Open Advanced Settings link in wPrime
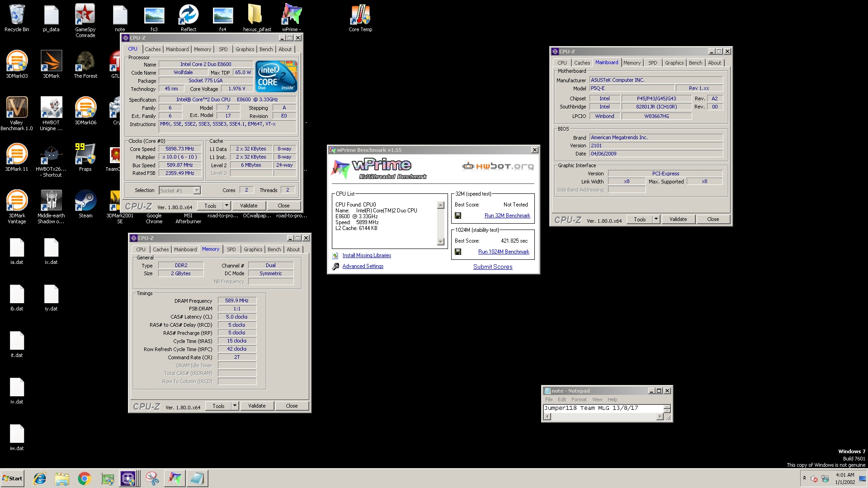The width and height of the screenshot is (868, 488). [363, 266]
